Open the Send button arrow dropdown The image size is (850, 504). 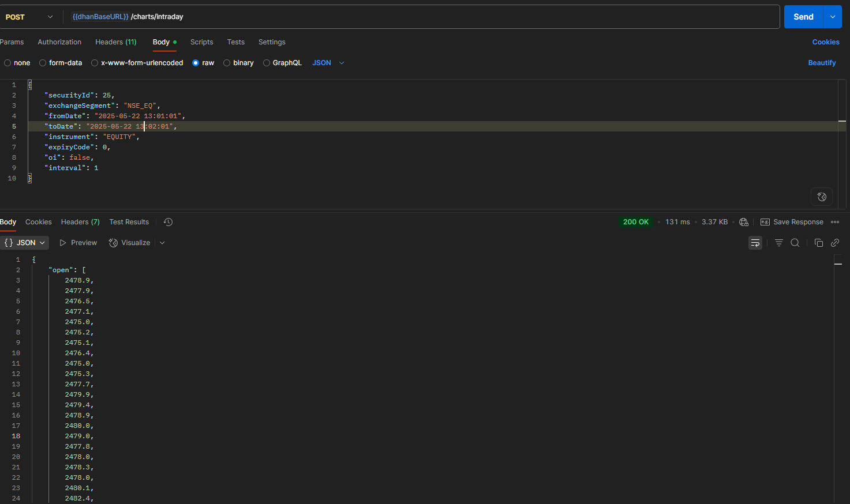(832, 17)
